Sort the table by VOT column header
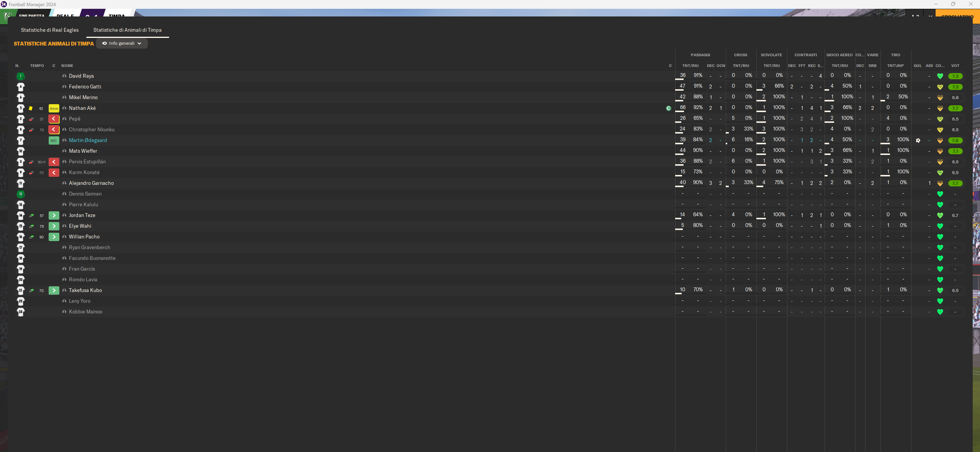 tap(955, 65)
